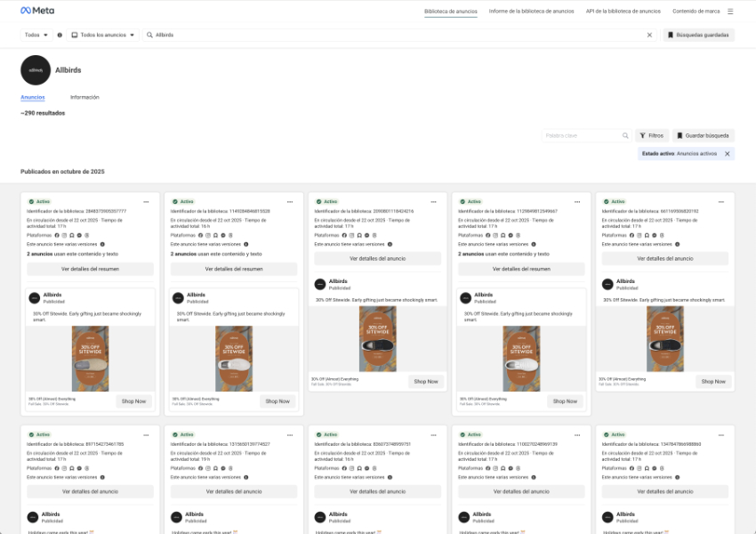Remove the Estado activo filter chip

point(728,154)
